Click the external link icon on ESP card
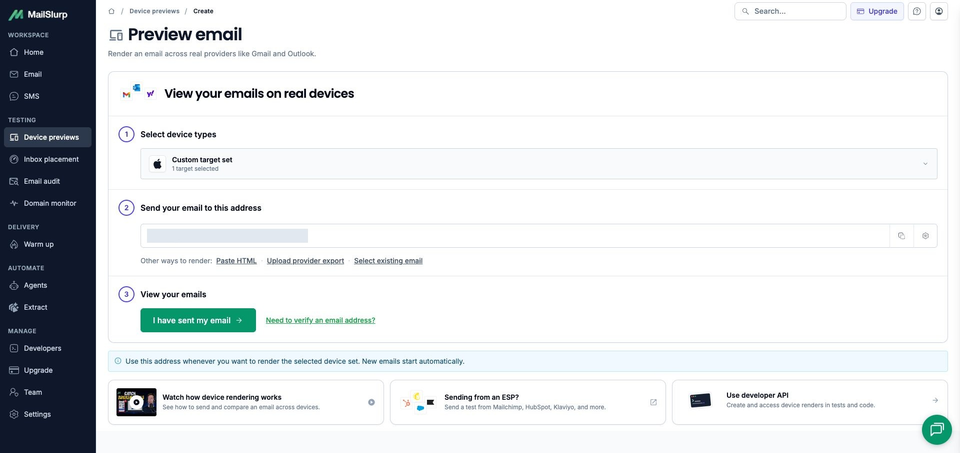This screenshot has height=453, width=960. (x=653, y=402)
